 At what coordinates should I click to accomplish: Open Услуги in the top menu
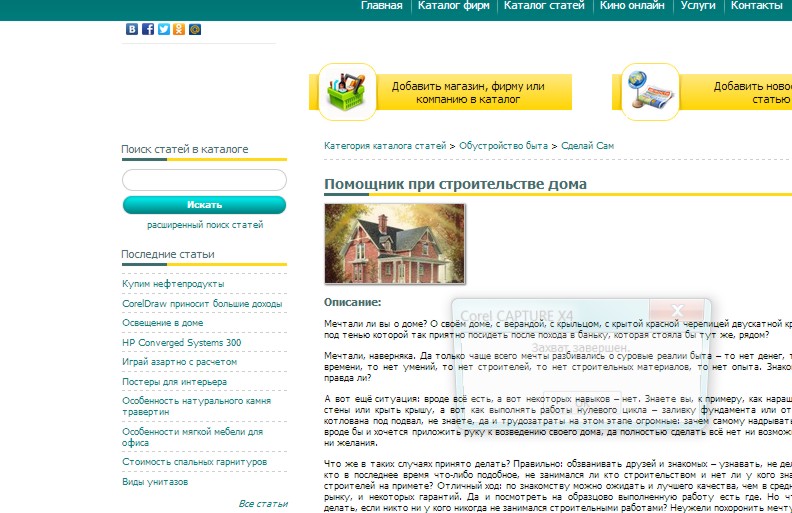(x=698, y=6)
